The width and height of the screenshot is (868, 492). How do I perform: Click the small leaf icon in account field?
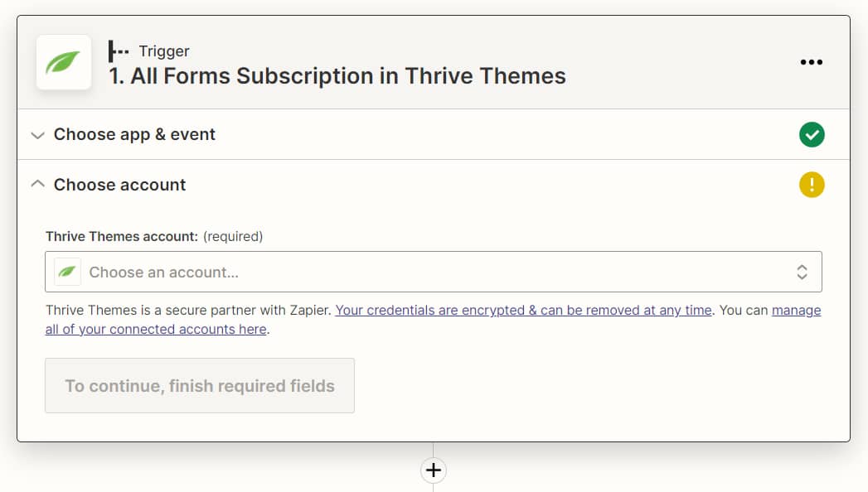(x=67, y=272)
